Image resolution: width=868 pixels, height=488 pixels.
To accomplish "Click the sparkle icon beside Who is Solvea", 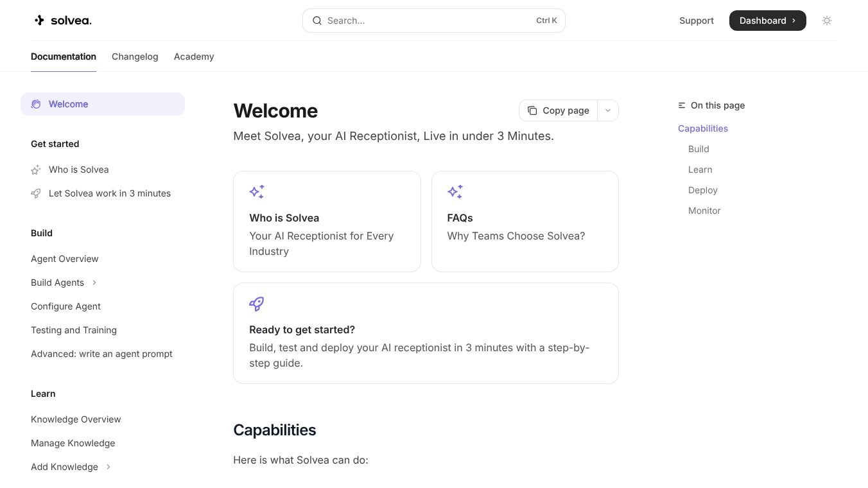I will pyautogui.click(x=36, y=170).
